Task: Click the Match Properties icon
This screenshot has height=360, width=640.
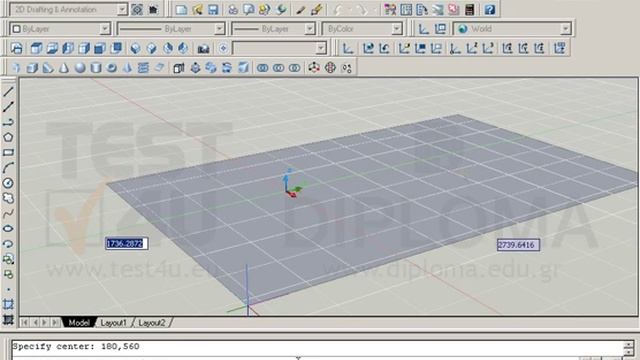Action: coord(301,9)
